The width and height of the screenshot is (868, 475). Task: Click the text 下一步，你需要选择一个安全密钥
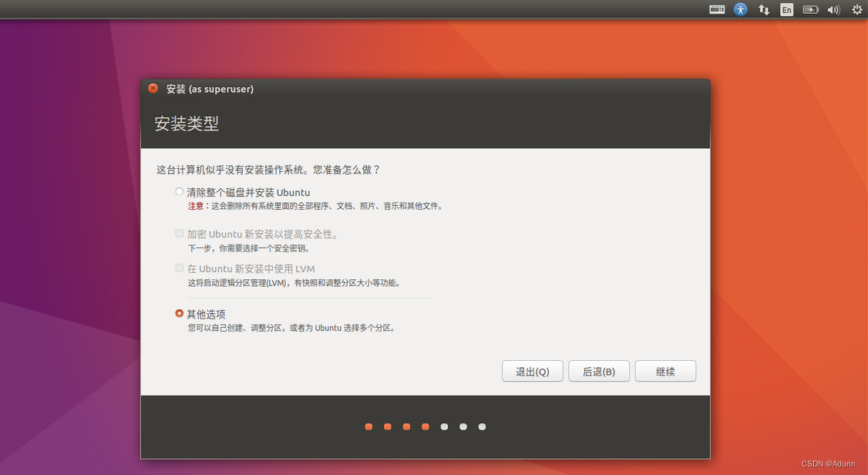coord(248,248)
